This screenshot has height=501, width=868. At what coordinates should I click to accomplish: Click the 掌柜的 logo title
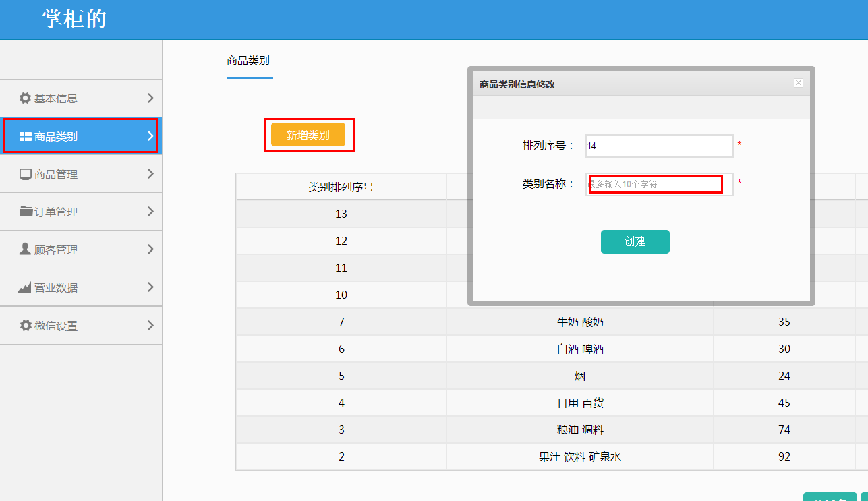pyautogui.click(x=74, y=19)
